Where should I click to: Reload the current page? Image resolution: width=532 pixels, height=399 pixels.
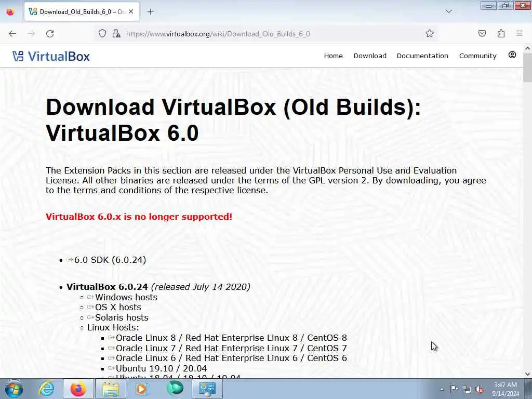(50, 34)
